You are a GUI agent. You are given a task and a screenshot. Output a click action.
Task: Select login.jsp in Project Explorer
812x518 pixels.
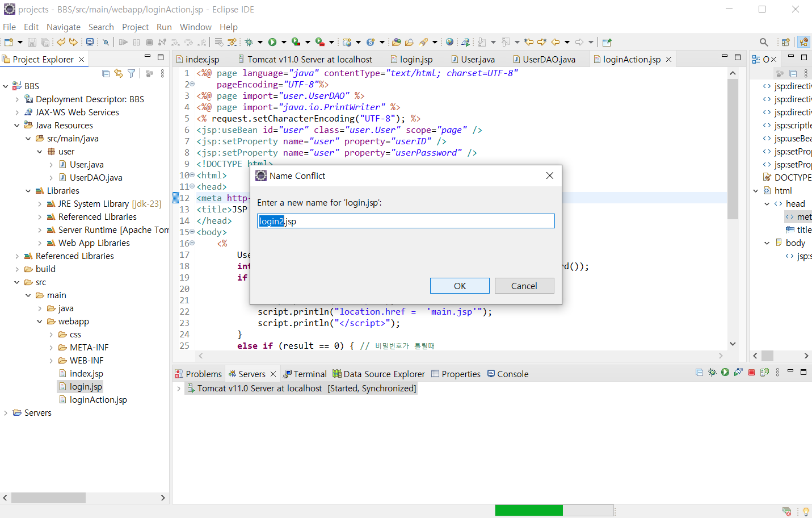point(86,387)
